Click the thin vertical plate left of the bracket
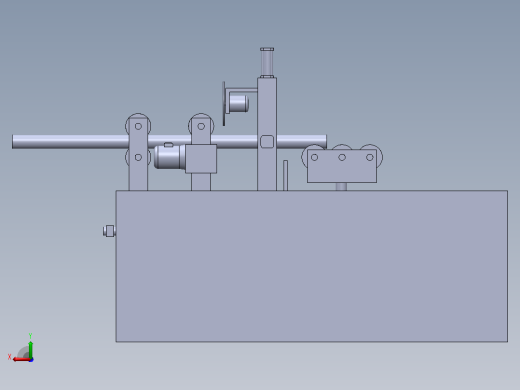Screen dimensions: 520x390 coord(224,104)
